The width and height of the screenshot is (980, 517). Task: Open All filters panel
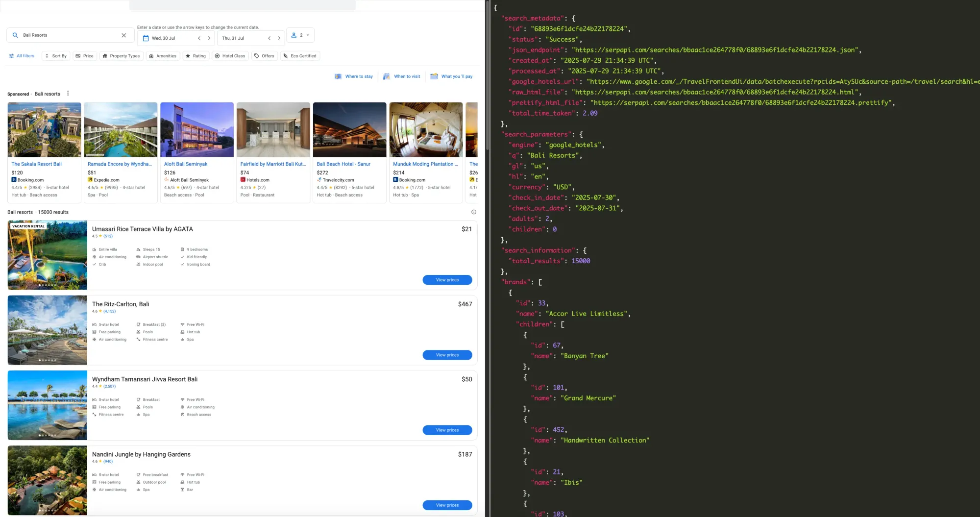(22, 56)
